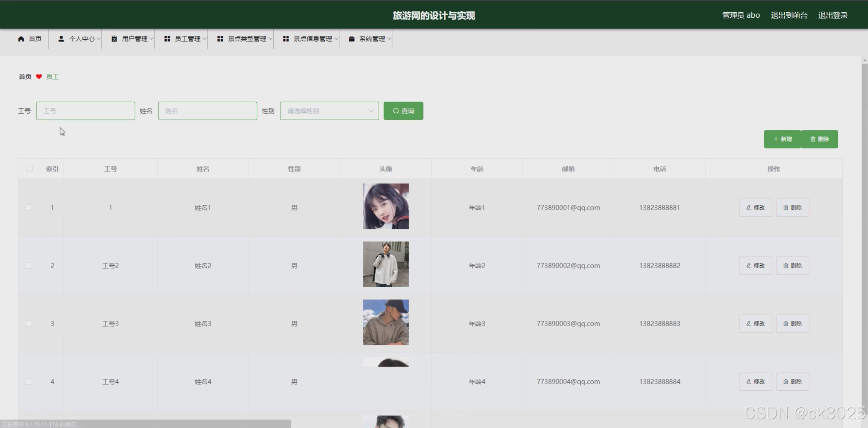Image resolution: width=868 pixels, height=428 pixels.
Task: Open the 用户管理 menu
Action: [x=134, y=39]
